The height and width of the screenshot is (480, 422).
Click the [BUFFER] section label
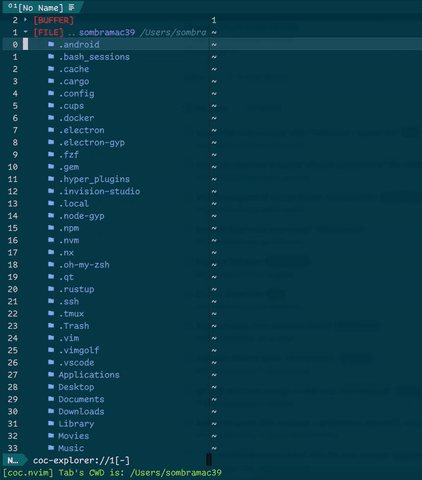pos(53,20)
